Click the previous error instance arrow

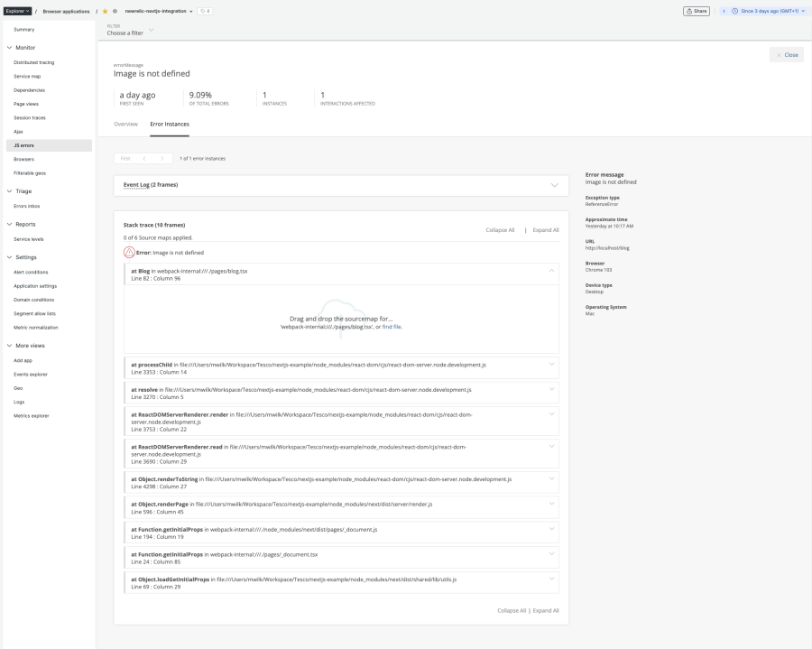[x=144, y=159]
